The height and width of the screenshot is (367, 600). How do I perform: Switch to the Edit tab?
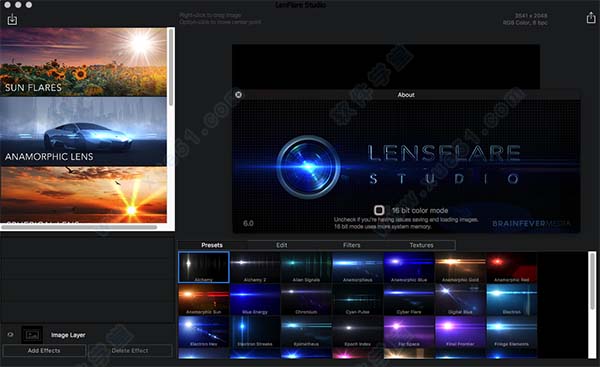pos(282,245)
